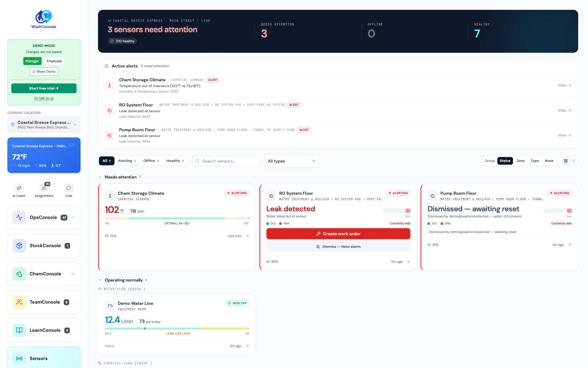
Task: Click the Demo Water Line flow gauge bar
Action: click(177, 328)
